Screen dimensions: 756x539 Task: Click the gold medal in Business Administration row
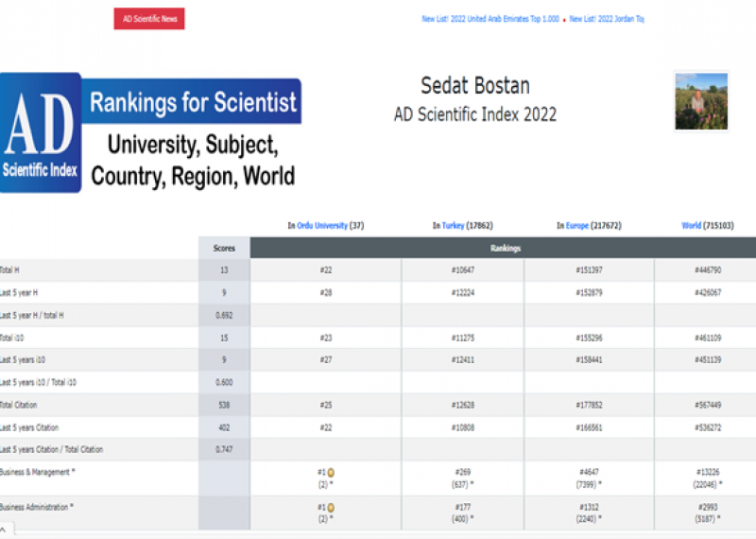(331, 508)
